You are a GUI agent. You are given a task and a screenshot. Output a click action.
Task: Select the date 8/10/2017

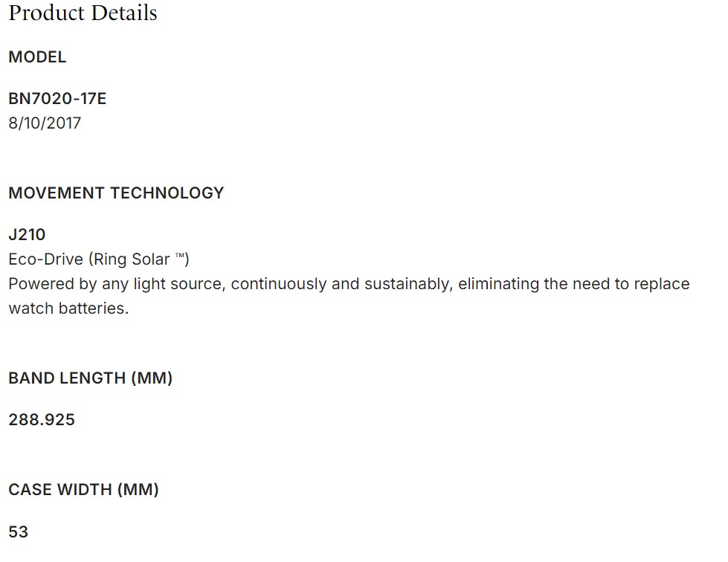(x=45, y=123)
